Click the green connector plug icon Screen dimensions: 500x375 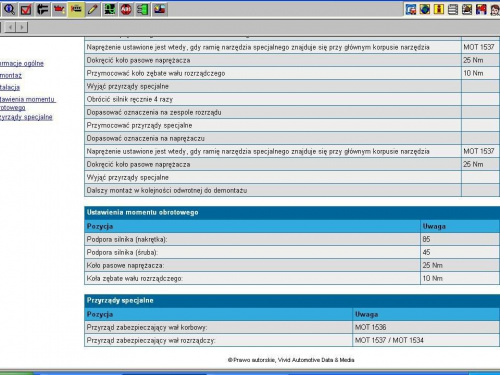click(x=143, y=9)
